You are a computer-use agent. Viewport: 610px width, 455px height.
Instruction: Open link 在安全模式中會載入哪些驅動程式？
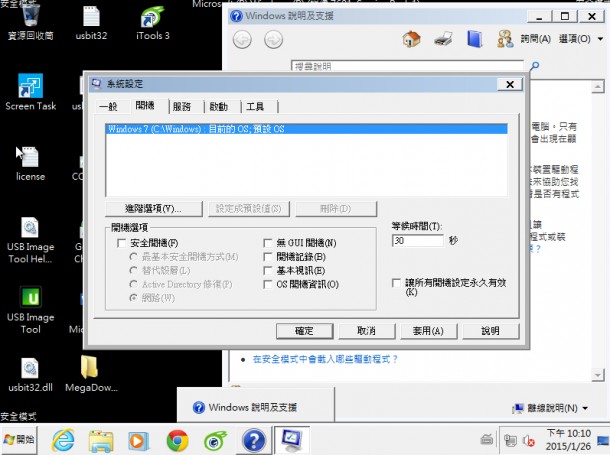pyautogui.click(x=325, y=359)
